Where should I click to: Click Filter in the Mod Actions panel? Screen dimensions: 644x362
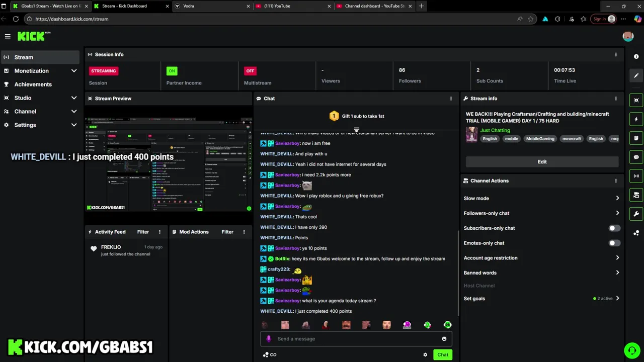[227, 232]
